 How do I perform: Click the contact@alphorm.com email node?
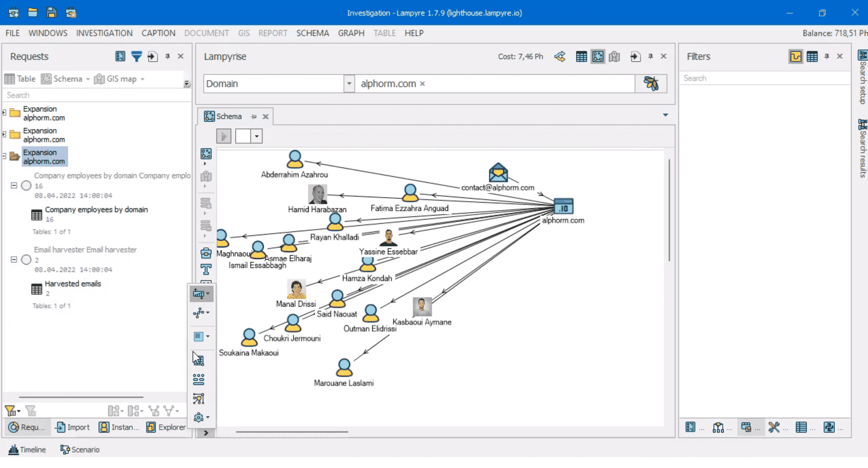[498, 173]
